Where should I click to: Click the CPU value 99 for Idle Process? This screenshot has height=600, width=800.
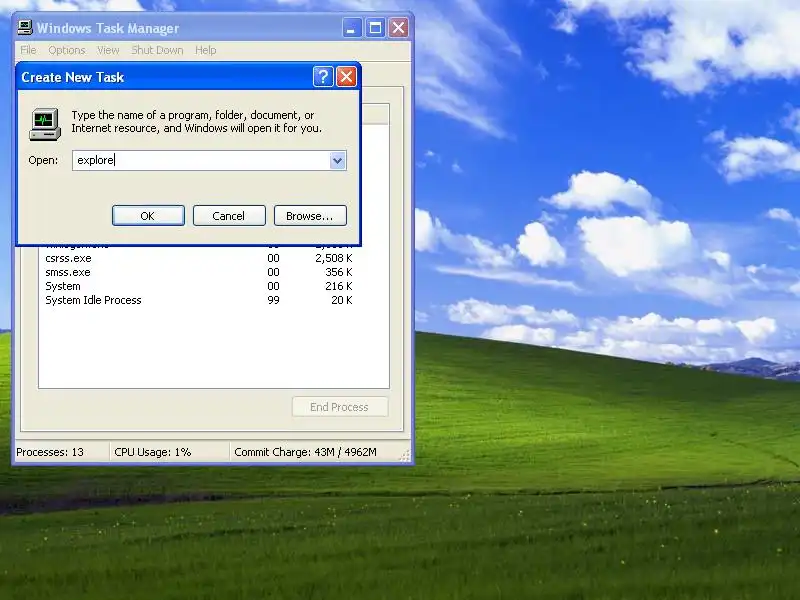point(273,300)
